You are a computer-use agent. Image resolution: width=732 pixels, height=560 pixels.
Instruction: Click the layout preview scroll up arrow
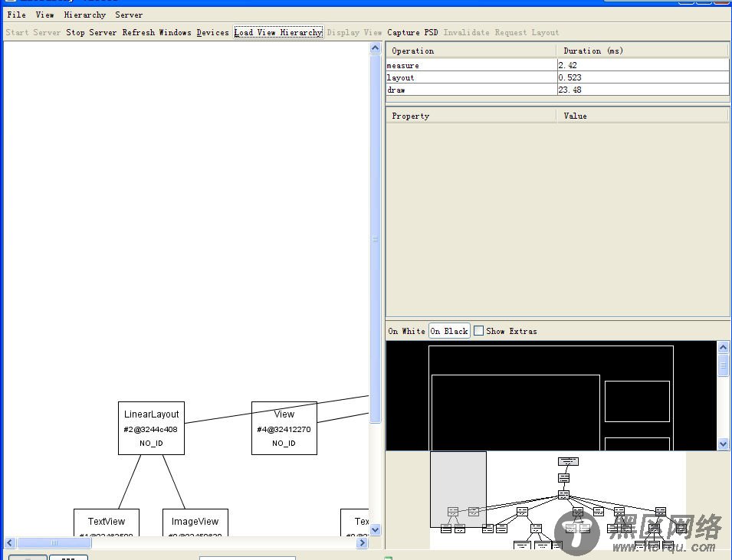pyautogui.click(x=723, y=347)
